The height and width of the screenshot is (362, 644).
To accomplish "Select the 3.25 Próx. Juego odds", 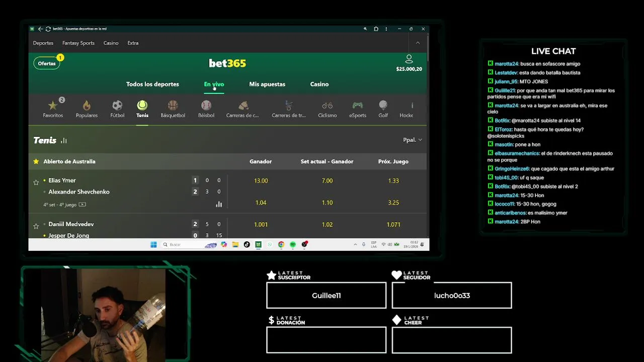I will (393, 203).
